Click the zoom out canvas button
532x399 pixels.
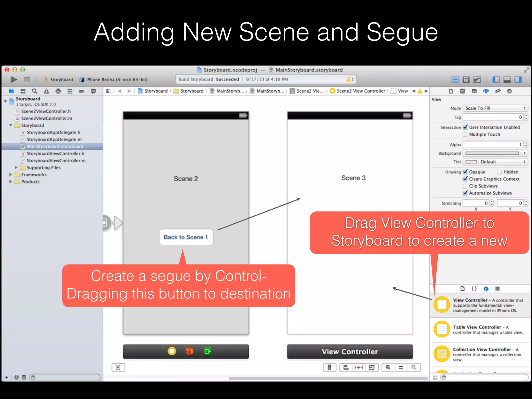[x=388, y=367]
